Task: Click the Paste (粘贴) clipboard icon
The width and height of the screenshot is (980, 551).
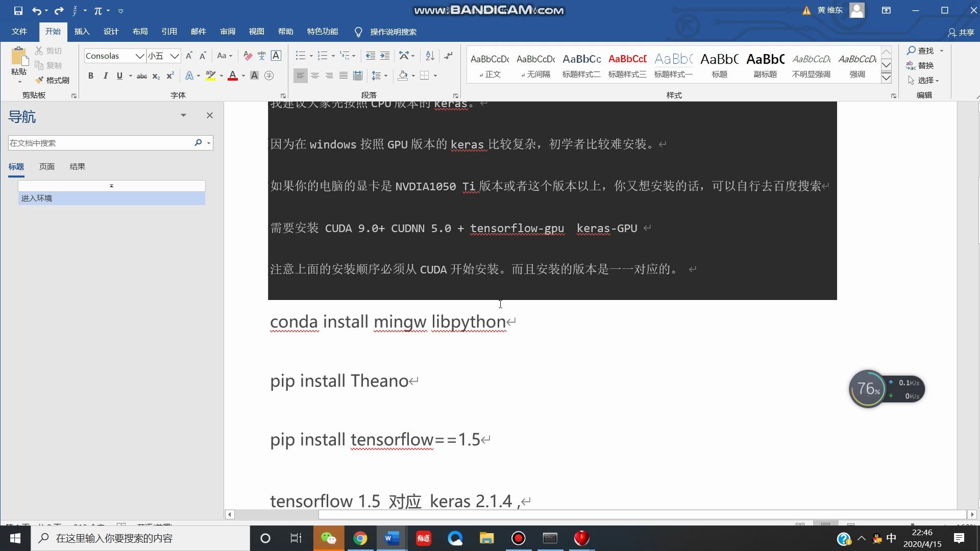Action: point(19,56)
